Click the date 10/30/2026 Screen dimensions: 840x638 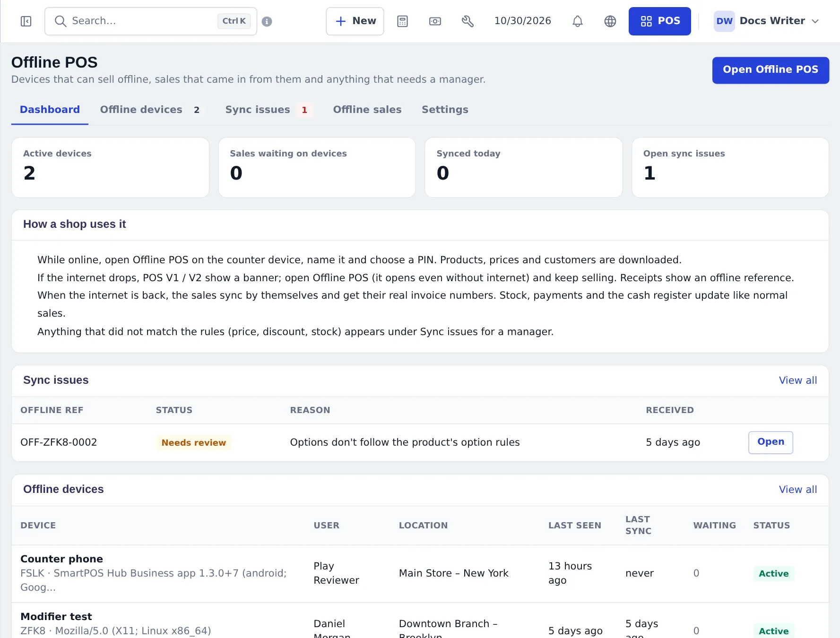[522, 21]
